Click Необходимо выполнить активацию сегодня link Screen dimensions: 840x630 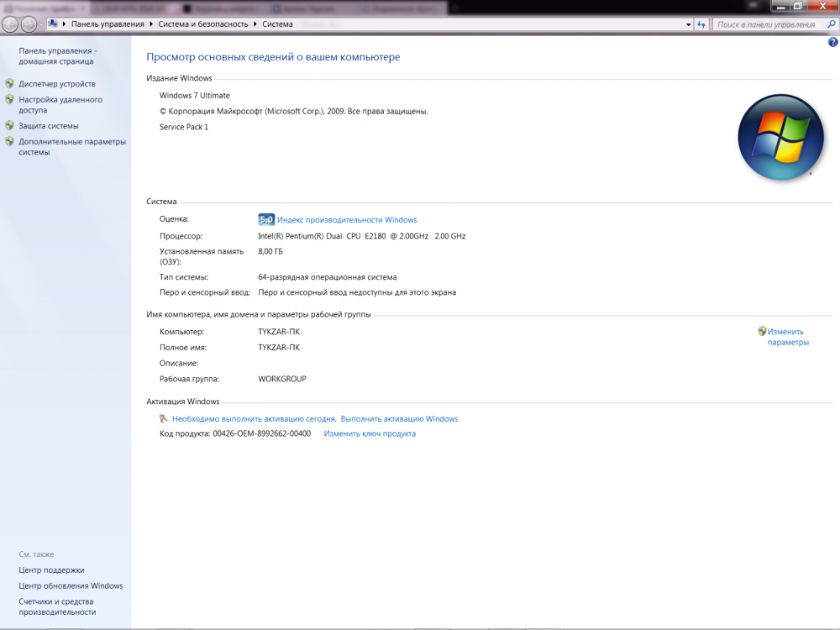254,419
